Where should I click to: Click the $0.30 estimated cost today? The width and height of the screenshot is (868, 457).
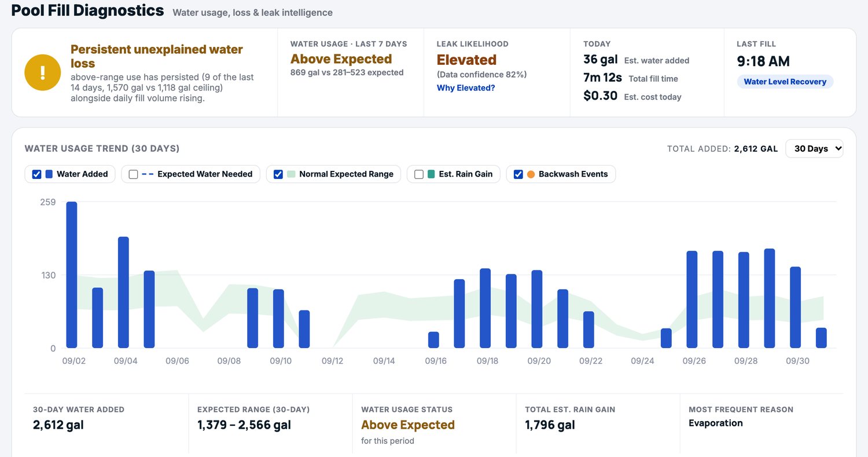coord(601,96)
